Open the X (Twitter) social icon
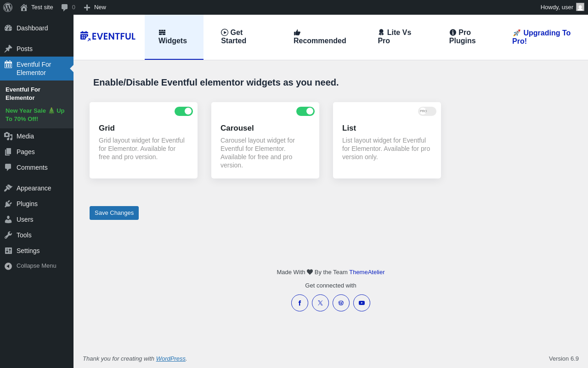This screenshot has width=588, height=368. (320, 303)
